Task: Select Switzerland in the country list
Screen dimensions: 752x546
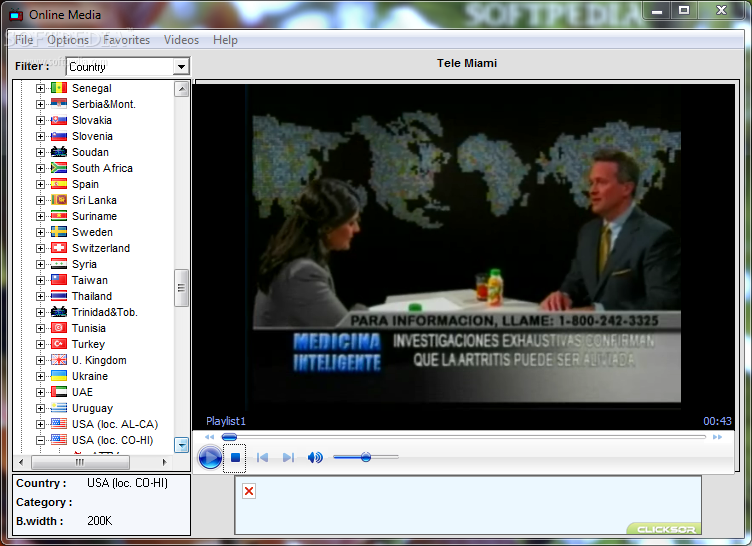Action: (x=101, y=248)
